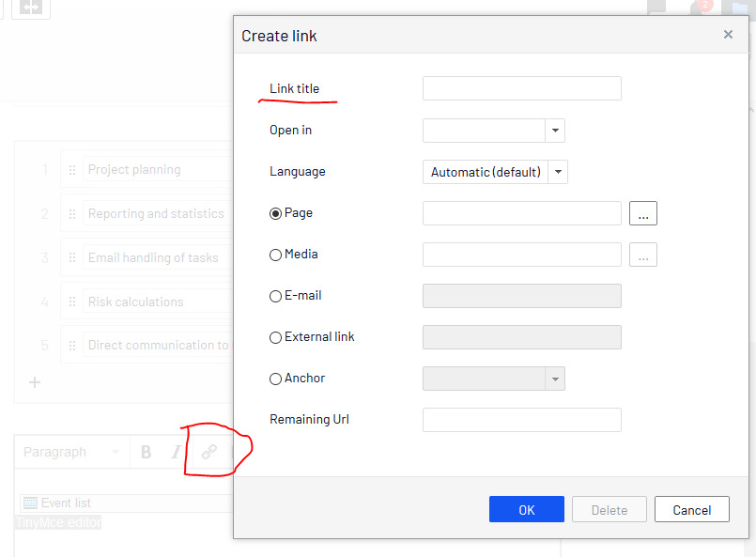
Task: Choose the External link radio option
Action: (x=275, y=337)
